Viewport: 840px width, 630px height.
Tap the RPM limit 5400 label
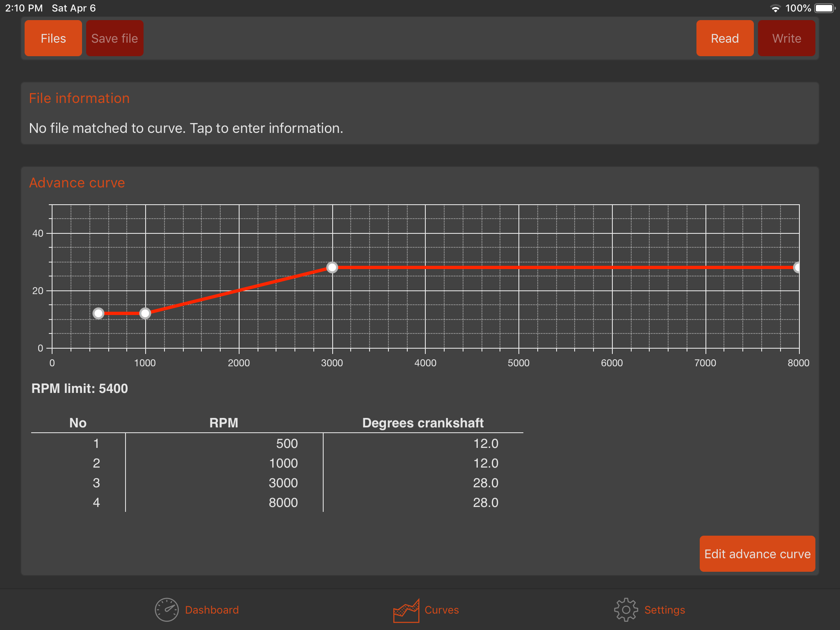80,388
